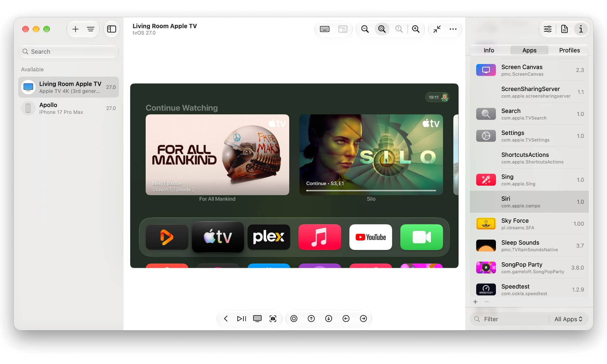Toggle the sidebar visibility
607x364 pixels.
click(111, 29)
